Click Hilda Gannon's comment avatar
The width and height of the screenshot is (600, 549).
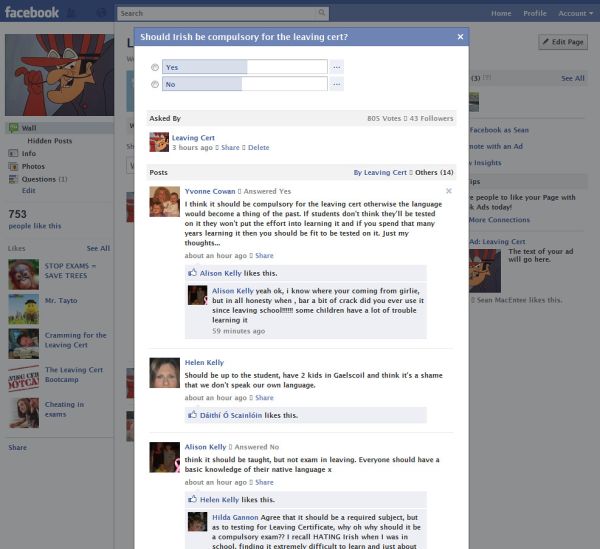[x=197, y=522]
